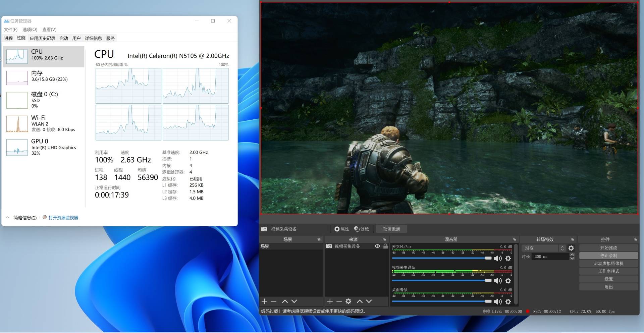Mute 桌面音频 speaker icon

498,301
